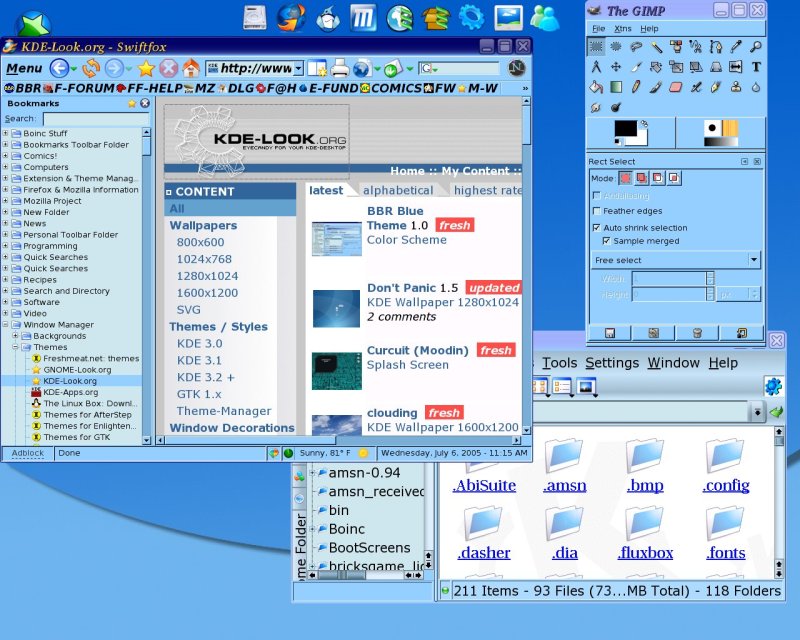Collapse the Window Manager bookmark folder
Viewport: 800px width, 640px height.
(x=6, y=325)
